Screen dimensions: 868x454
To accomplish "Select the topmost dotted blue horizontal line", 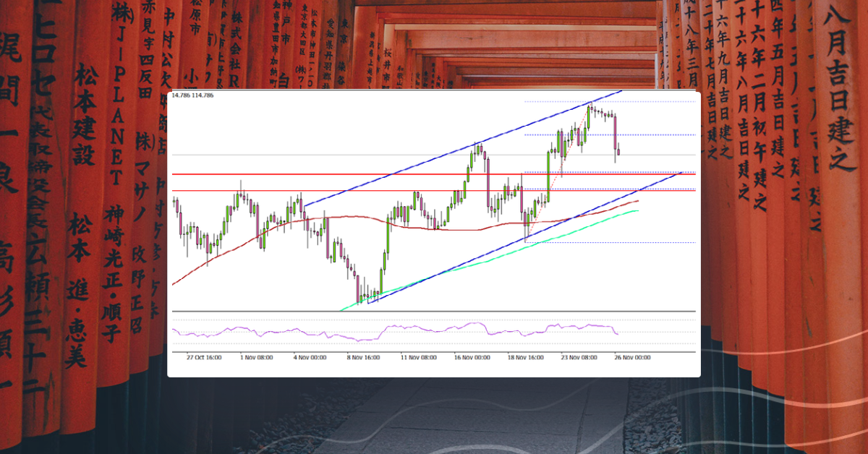I will point(651,102).
